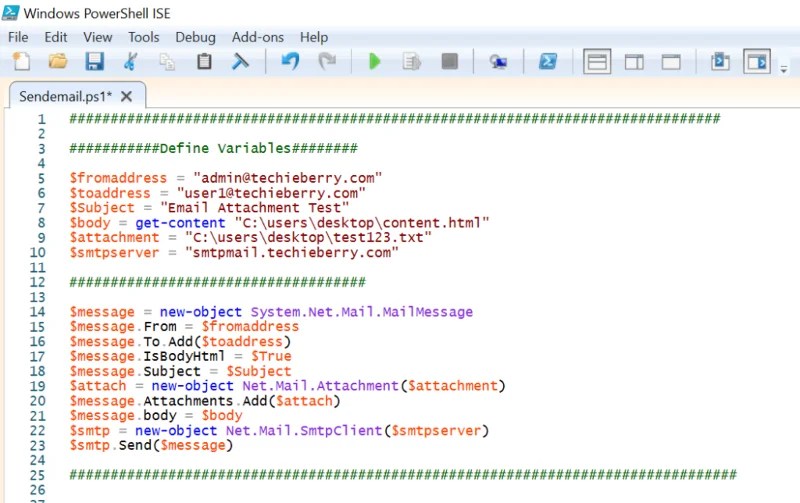Run selection icon

click(412, 62)
